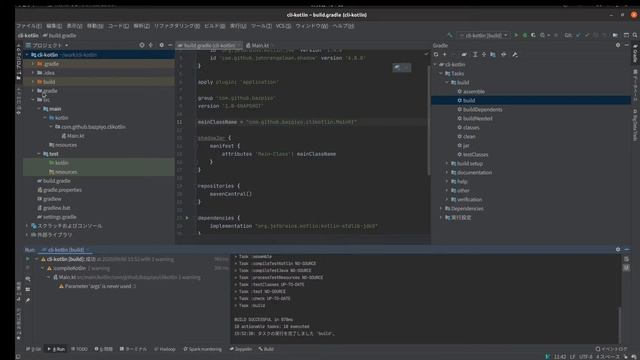Hide the Project panel with minus icon
Viewport: 640px width, 360px height.
coord(170,45)
